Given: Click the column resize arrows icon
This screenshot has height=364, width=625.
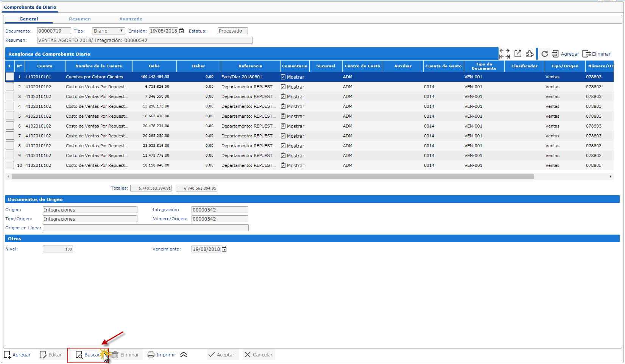Looking at the screenshot, I should (504, 54).
